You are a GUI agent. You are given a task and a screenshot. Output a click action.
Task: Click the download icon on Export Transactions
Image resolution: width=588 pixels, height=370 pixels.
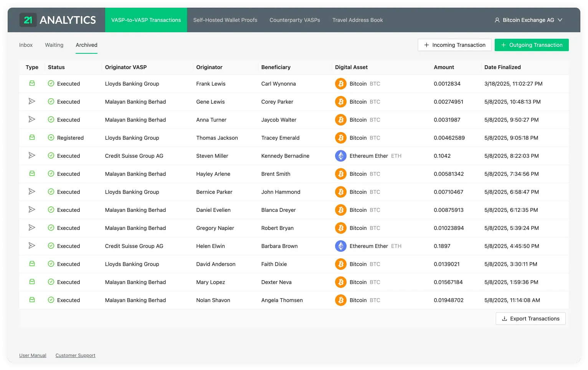click(x=504, y=319)
